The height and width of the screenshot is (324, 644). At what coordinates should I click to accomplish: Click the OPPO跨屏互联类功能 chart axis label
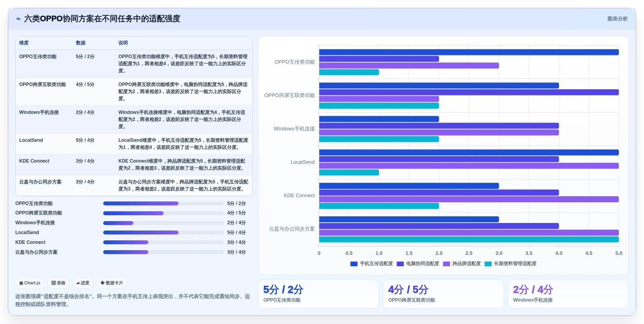pos(289,95)
